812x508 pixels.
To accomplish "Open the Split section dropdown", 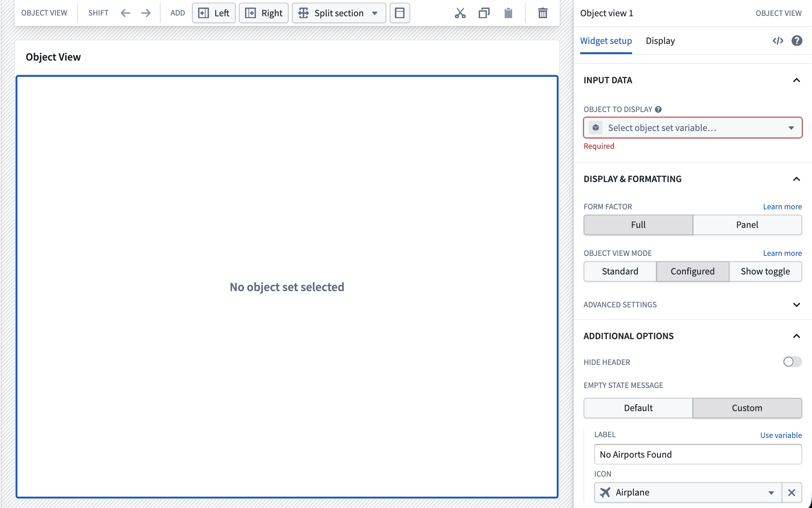I will [x=339, y=13].
